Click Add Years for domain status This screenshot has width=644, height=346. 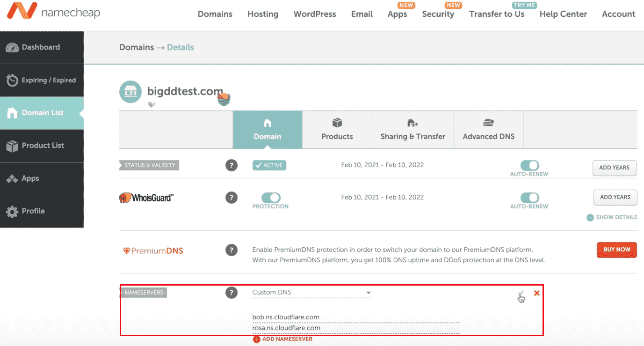(x=615, y=168)
